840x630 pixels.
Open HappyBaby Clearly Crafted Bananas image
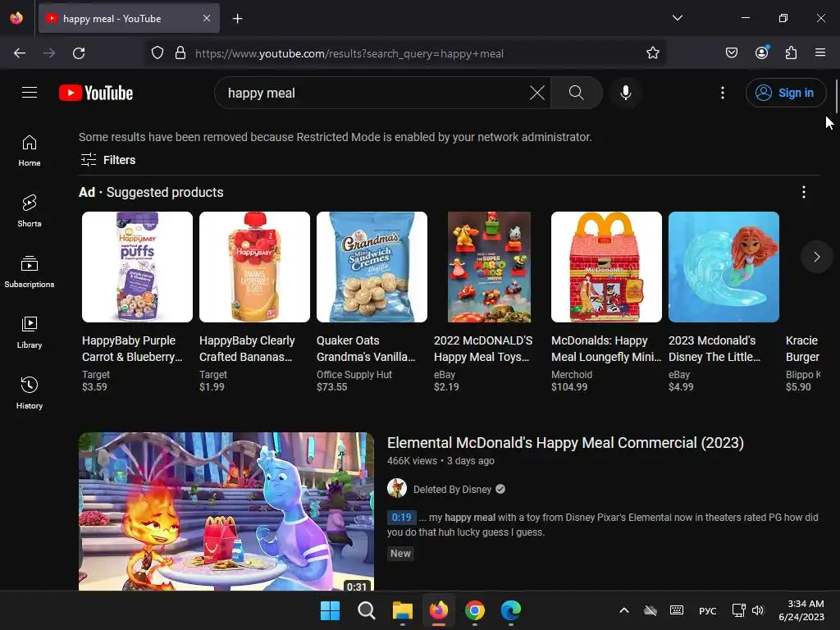point(254,267)
